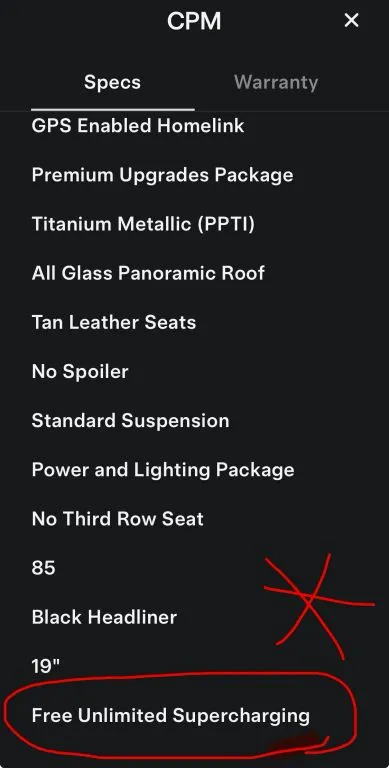389x768 pixels.
Task: Click Power and Lighting Package item
Action: point(163,470)
